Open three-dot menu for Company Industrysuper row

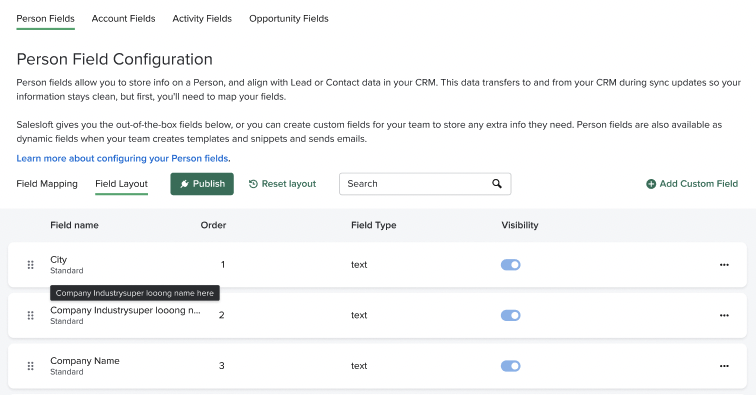click(724, 315)
